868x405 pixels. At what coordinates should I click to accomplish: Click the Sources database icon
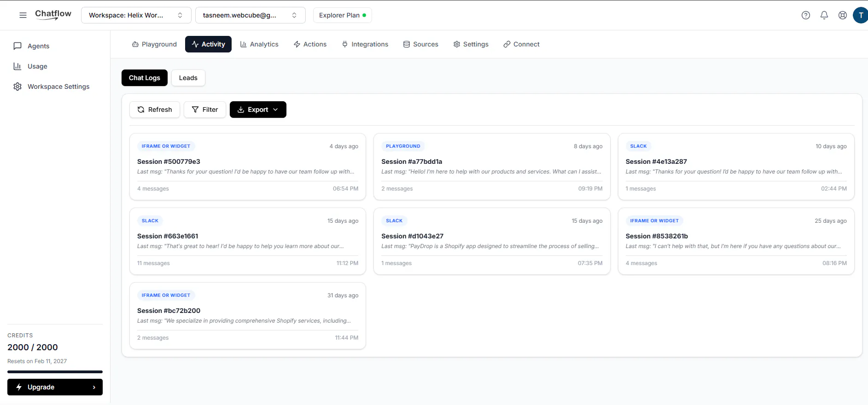point(407,44)
